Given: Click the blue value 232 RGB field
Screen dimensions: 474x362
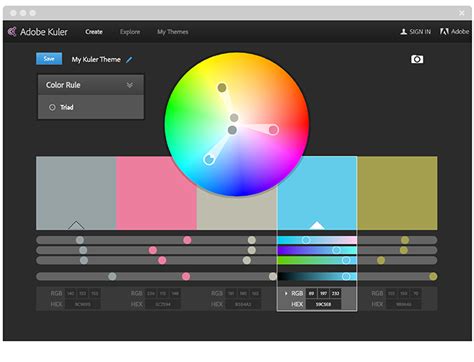Looking at the screenshot, I should tap(335, 294).
